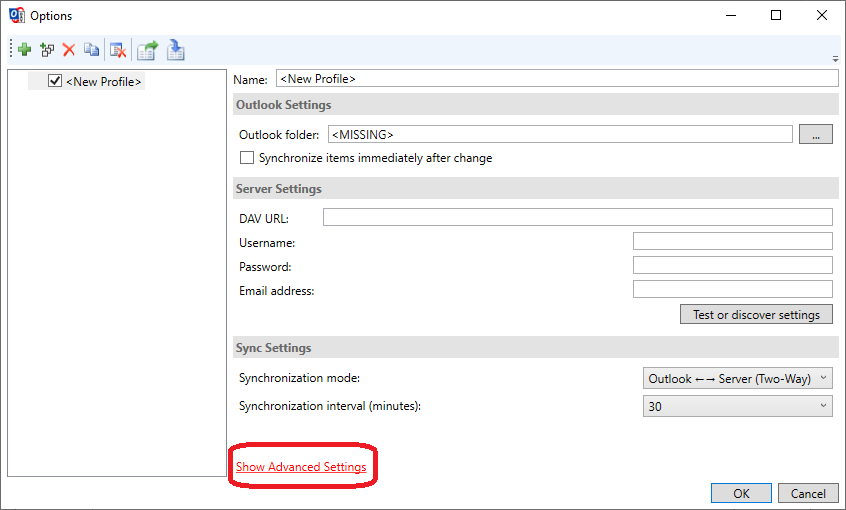
Task: Open the Show Advanced Settings link
Action: [x=301, y=467]
